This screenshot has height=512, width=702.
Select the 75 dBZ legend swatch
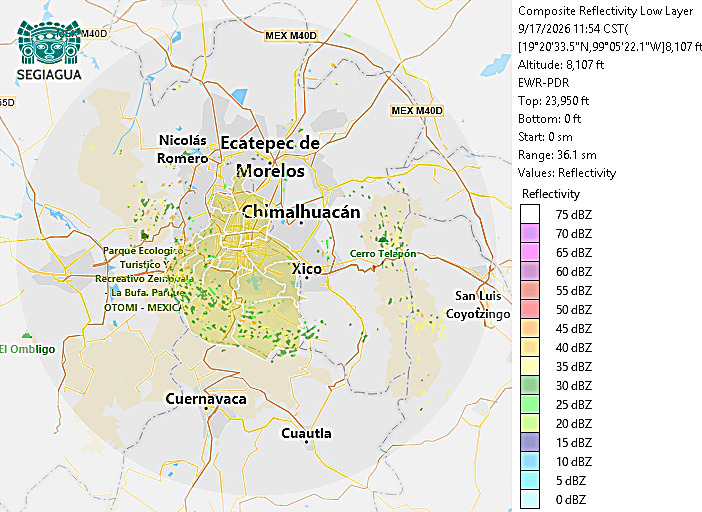[530, 214]
